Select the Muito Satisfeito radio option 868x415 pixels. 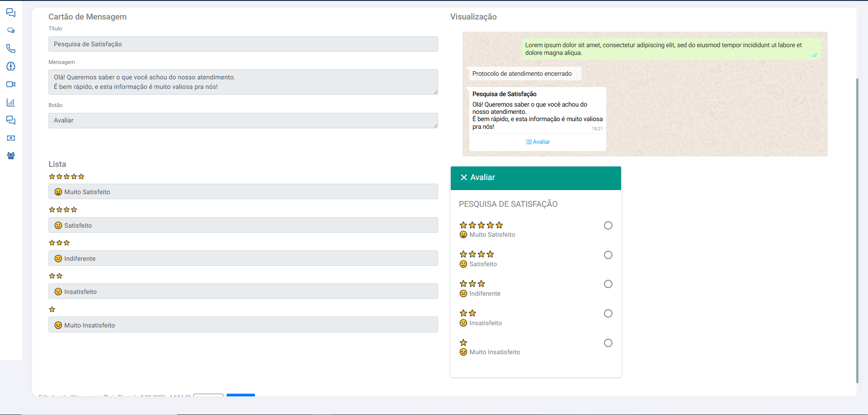608,225
